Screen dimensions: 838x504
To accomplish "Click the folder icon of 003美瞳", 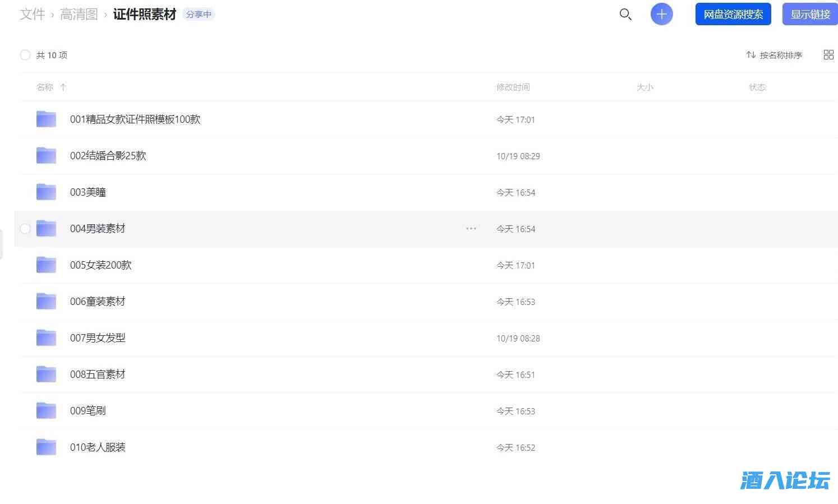I will pos(46,192).
